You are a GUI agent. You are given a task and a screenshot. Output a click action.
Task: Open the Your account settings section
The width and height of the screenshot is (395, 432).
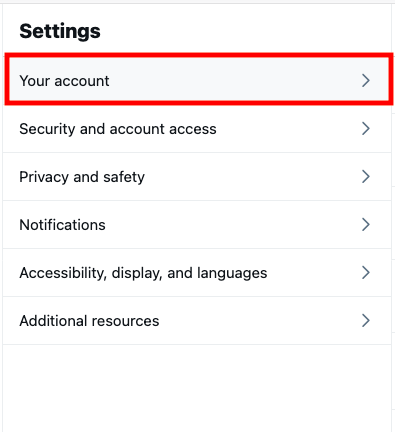click(199, 79)
